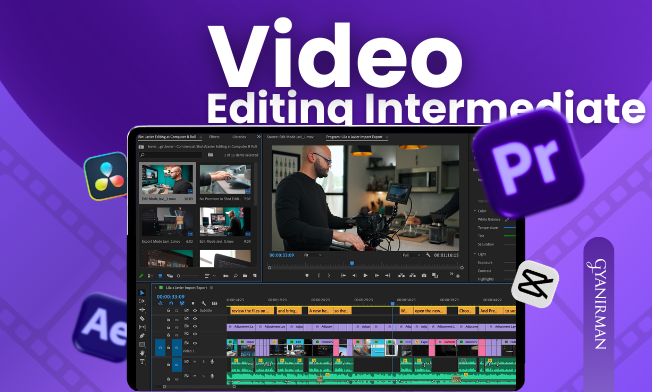Viewport: 652px width, 392px height.
Task: Click the Tint slider
Action: pos(510,236)
